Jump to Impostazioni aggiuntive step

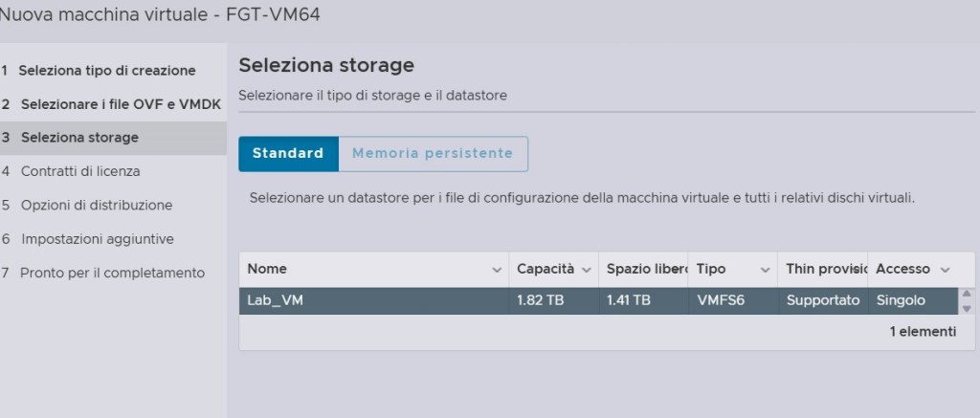(x=98, y=238)
